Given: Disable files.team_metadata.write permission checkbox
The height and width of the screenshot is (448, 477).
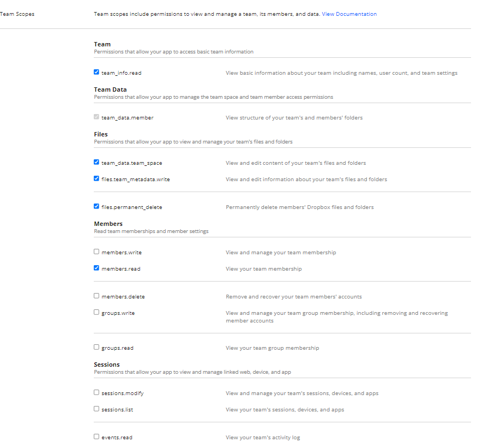Looking at the screenshot, I should (96, 178).
